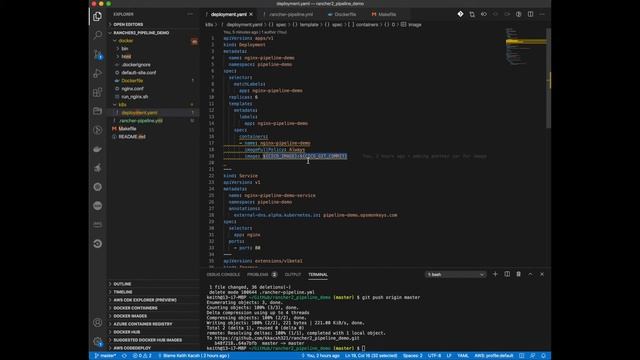Open the Search view in activity bar

click(x=98, y=35)
